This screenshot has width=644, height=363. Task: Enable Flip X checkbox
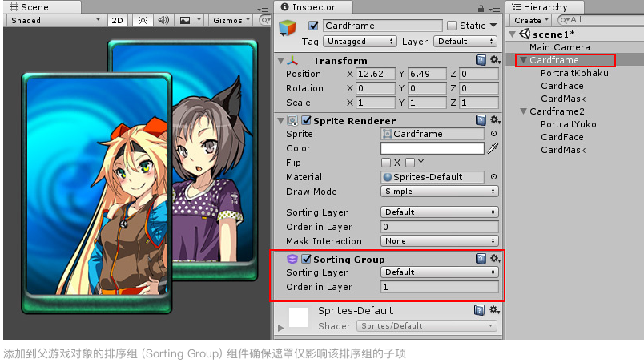click(x=385, y=163)
